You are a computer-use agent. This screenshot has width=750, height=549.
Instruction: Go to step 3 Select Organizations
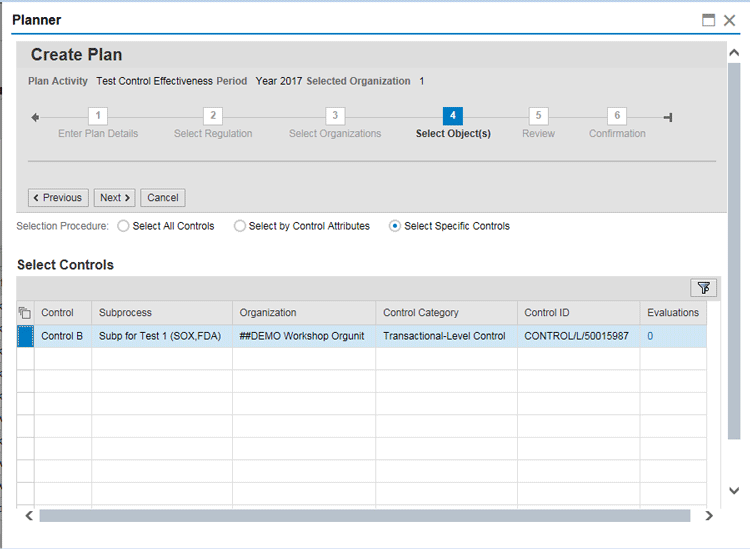pyautogui.click(x=335, y=117)
